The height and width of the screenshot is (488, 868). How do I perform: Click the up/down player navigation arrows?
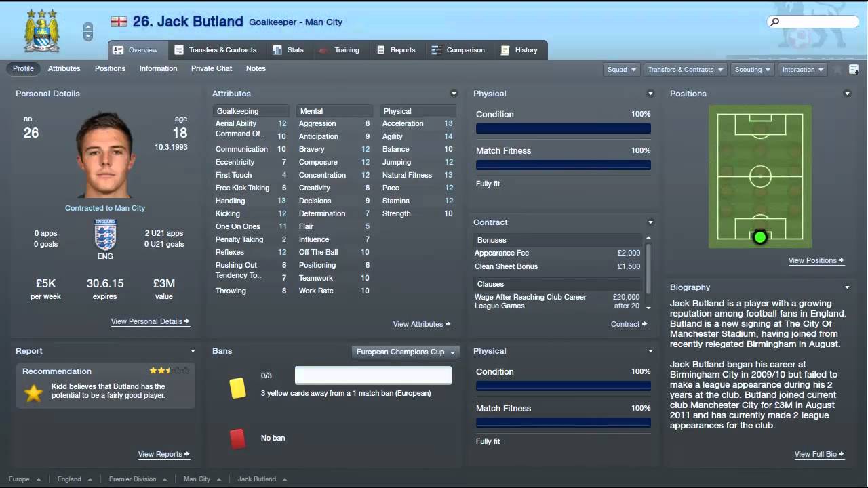tap(88, 31)
